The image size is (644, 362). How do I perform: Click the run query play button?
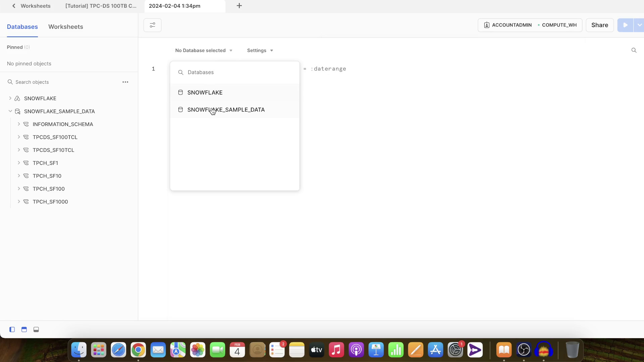(x=625, y=25)
